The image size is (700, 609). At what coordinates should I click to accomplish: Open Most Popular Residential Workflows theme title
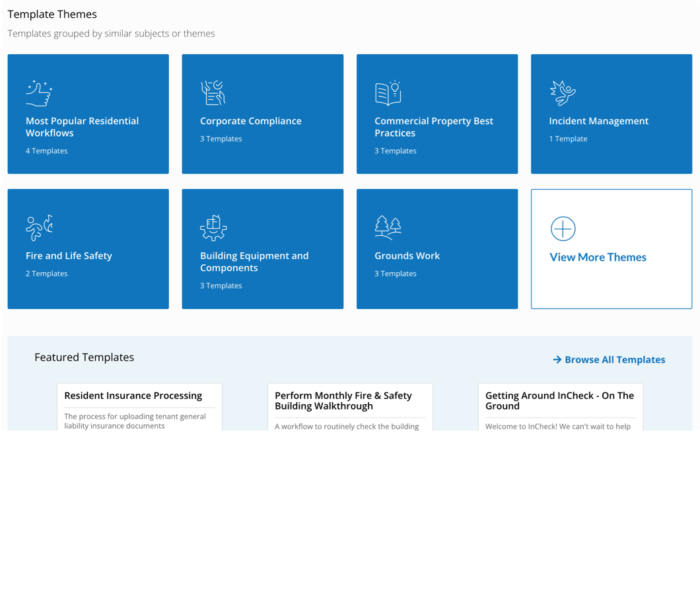[x=82, y=127]
